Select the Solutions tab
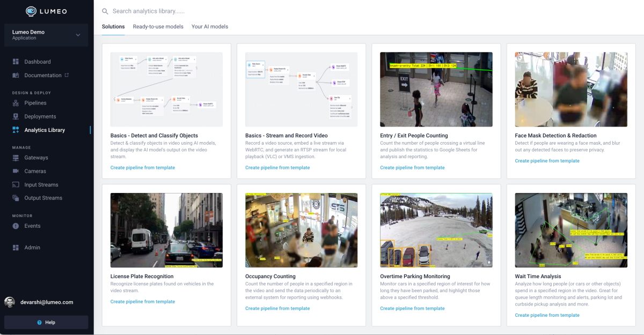The image size is (644, 335). tap(113, 26)
